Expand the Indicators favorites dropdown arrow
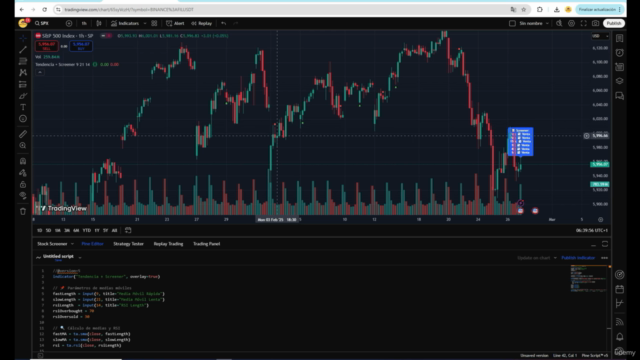This screenshot has height=360, width=640. pyautogui.click(x=145, y=23)
